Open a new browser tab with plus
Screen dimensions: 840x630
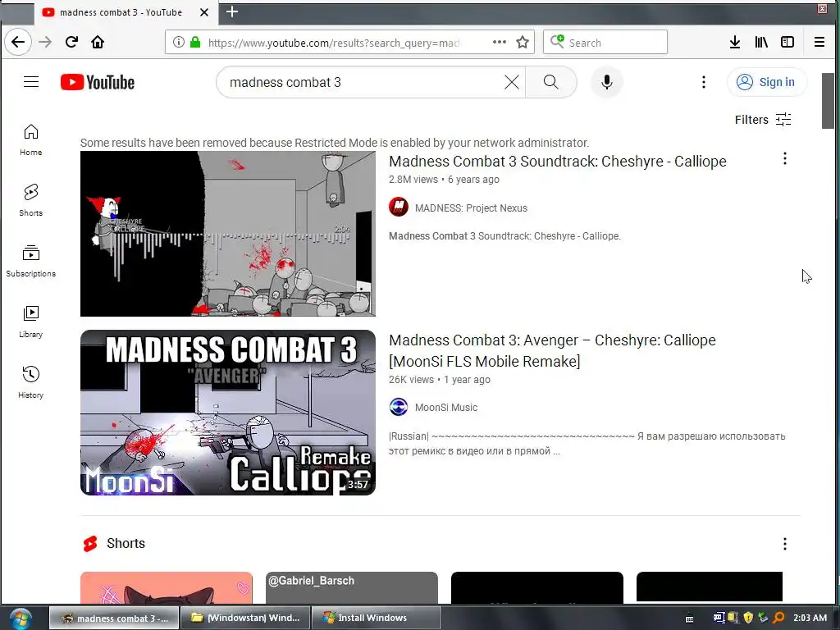(232, 11)
